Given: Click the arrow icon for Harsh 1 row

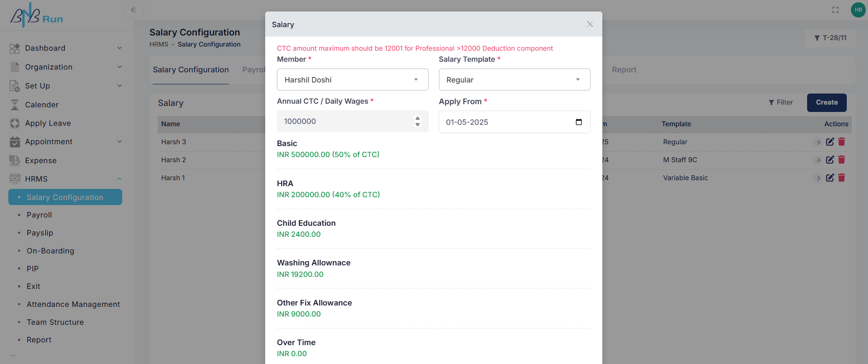Looking at the screenshot, I should [818, 178].
